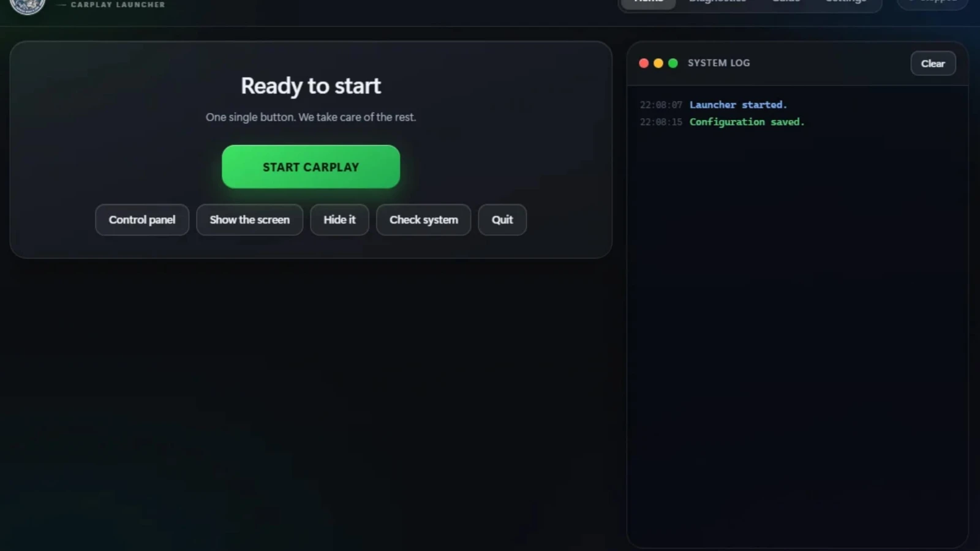The image size is (980, 551).
Task: Select the 'Configuration saved.' log entry
Action: [x=747, y=122]
